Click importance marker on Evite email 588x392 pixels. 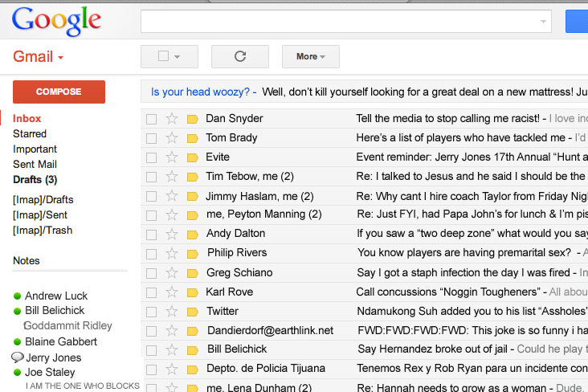192,157
